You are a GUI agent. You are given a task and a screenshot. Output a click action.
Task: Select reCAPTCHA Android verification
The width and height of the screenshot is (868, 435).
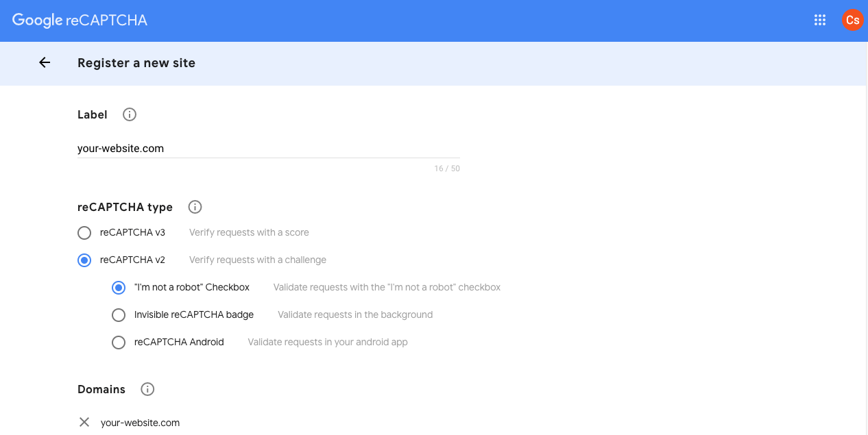(x=118, y=342)
